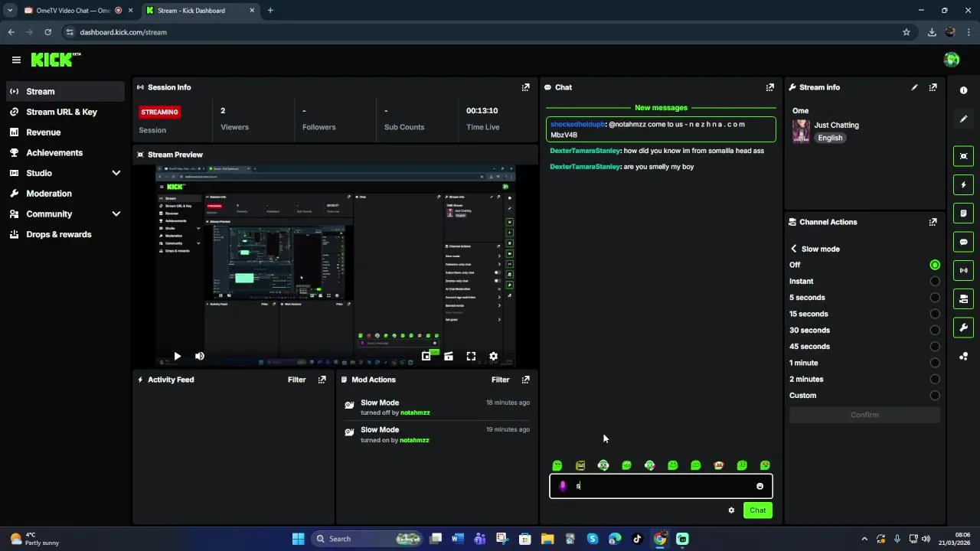
Task: Pop out the Channel Actions panel
Action: coord(933,222)
